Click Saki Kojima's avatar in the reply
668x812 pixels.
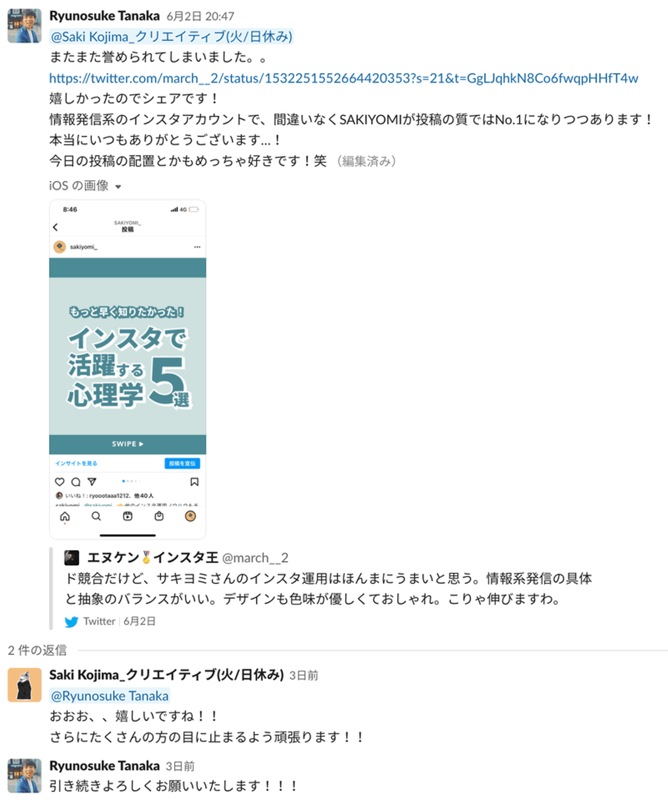coord(25,685)
